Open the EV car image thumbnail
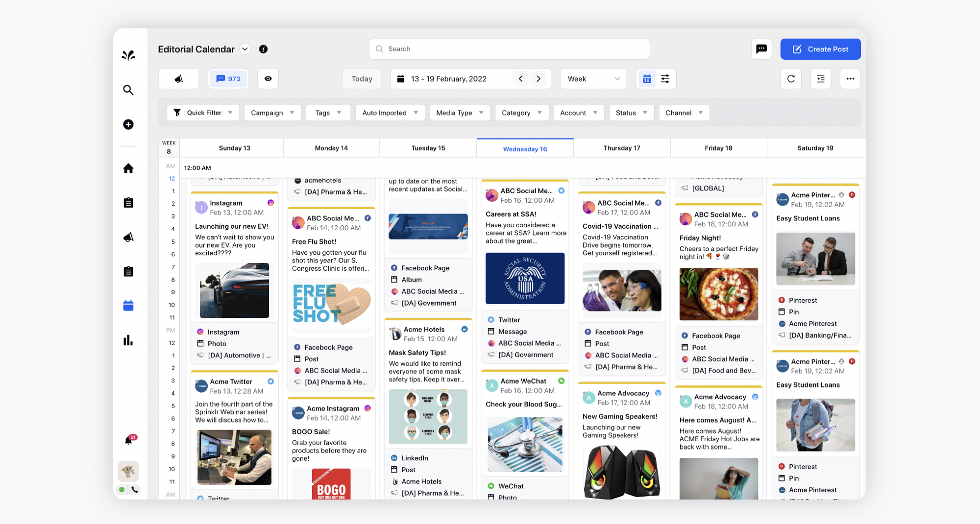Screen dimensions: 980x524 pyautogui.click(x=234, y=290)
